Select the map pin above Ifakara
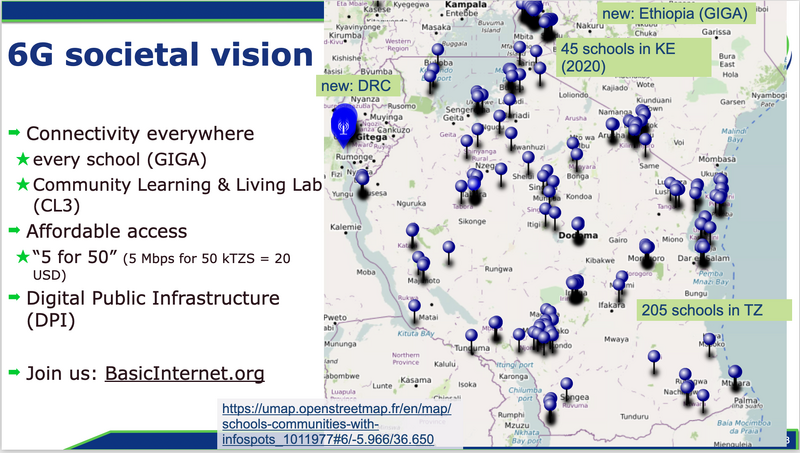Viewport: 800px width, 453px height. coord(619,290)
